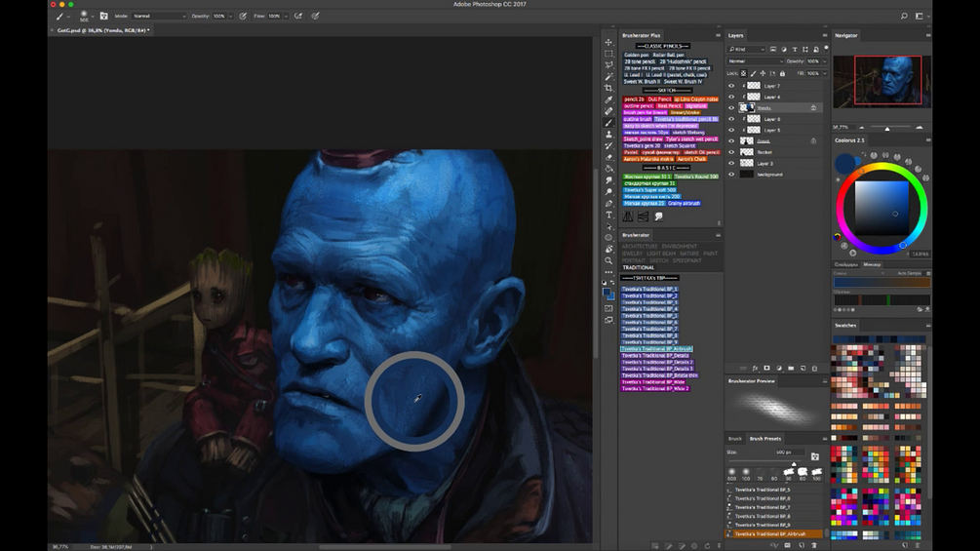Screen dimensions: 980x551
Task: Open the brush preset picker arrow
Action: pyautogui.click(x=93, y=17)
